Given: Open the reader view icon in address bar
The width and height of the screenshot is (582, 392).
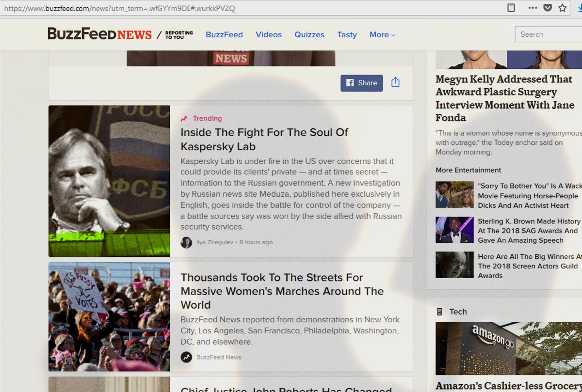Looking at the screenshot, I should tap(511, 8).
